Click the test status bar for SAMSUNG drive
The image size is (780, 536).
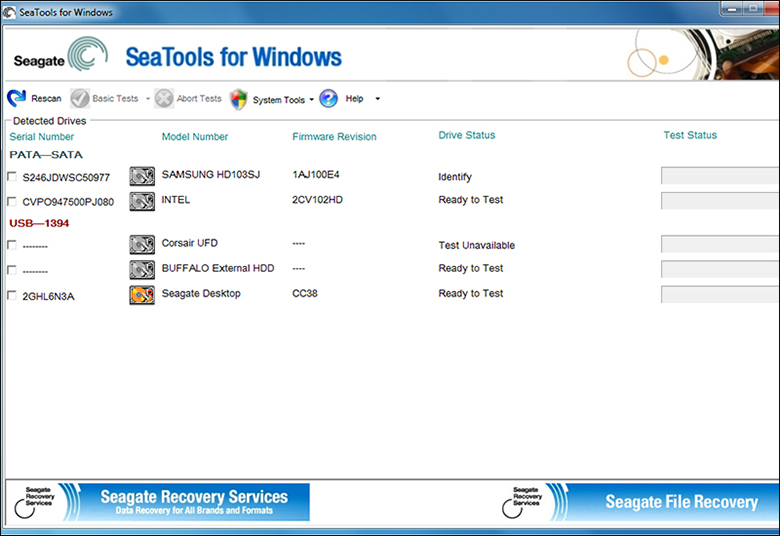[720, 176]
